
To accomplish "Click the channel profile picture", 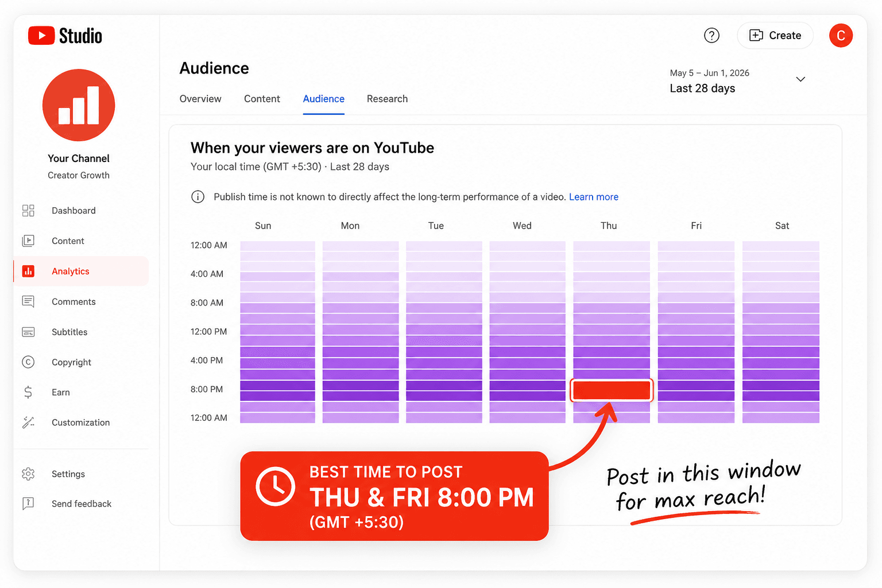I will coord(79,105).
